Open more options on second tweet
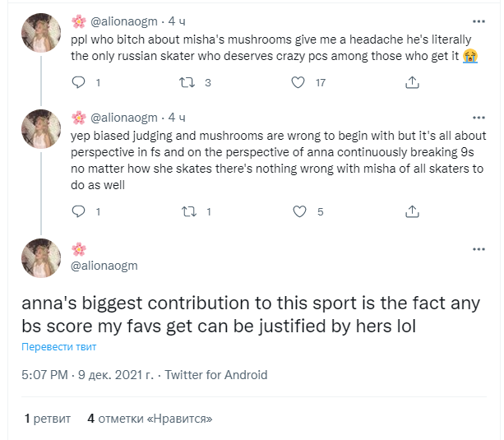This screenshot has height=440, width=504. (x=478, y=117)
